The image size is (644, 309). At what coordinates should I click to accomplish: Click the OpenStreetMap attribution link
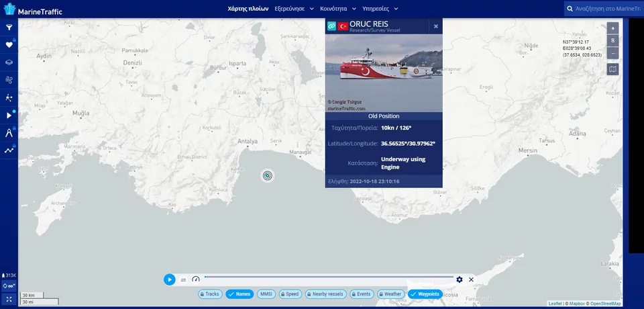click(605, 304)
